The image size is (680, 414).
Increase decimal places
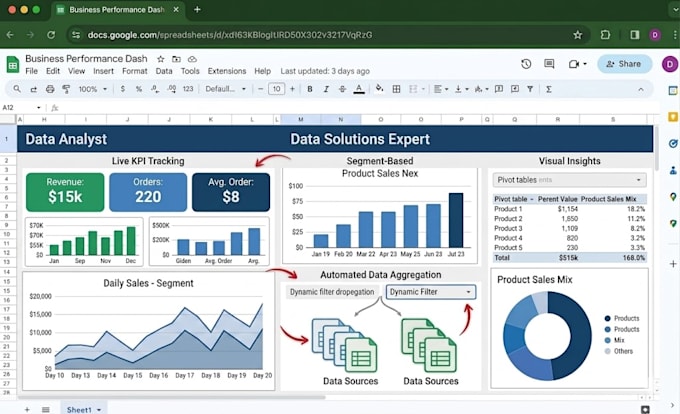point(172,89)
